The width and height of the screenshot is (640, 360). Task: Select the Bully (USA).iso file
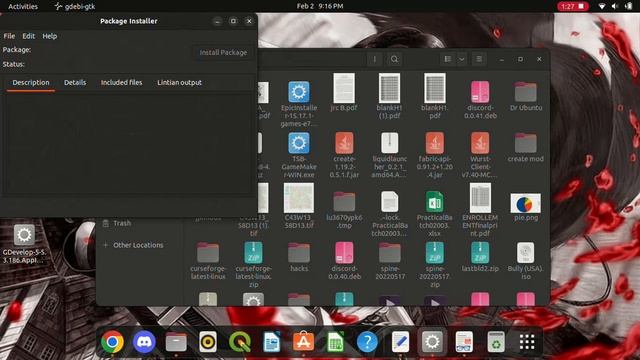[526, 261]
